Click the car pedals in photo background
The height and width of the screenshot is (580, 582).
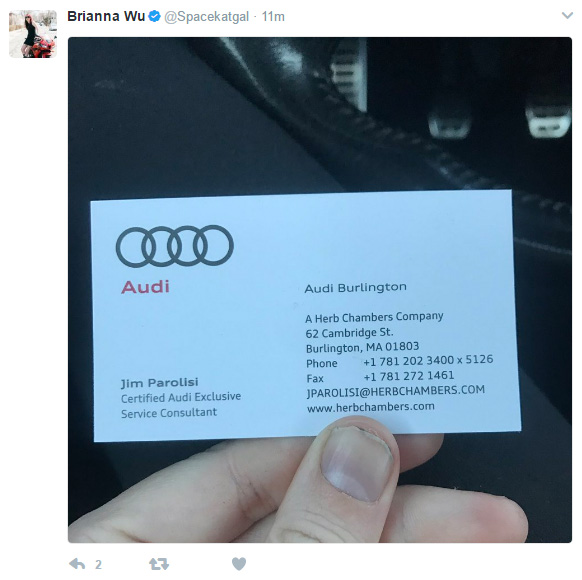click(500, 121)
